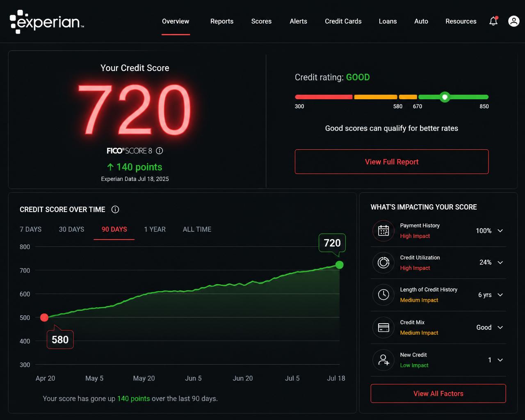Switch chart to 7 DAYS
The height and width of the screenshot is (420, 525).
point(31,229)
